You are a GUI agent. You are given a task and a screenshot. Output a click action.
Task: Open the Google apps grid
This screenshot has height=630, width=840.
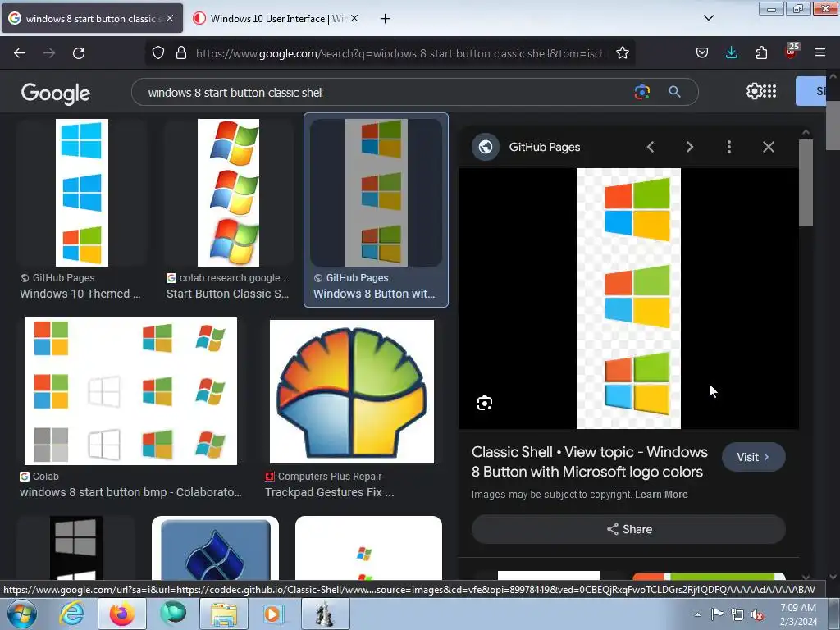coord(769,91)
